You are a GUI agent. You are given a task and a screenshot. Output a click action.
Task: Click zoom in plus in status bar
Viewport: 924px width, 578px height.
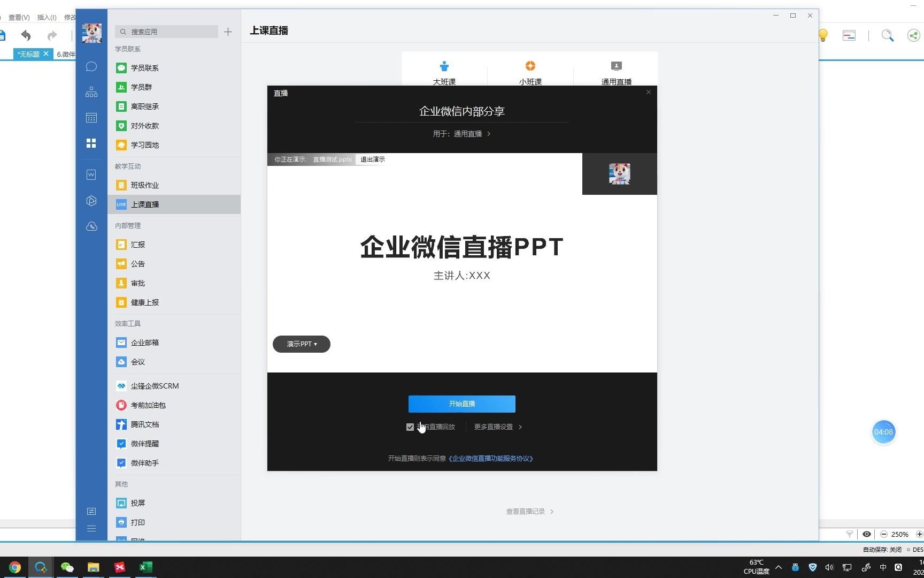pyautogui.click(x=920, y=534)
